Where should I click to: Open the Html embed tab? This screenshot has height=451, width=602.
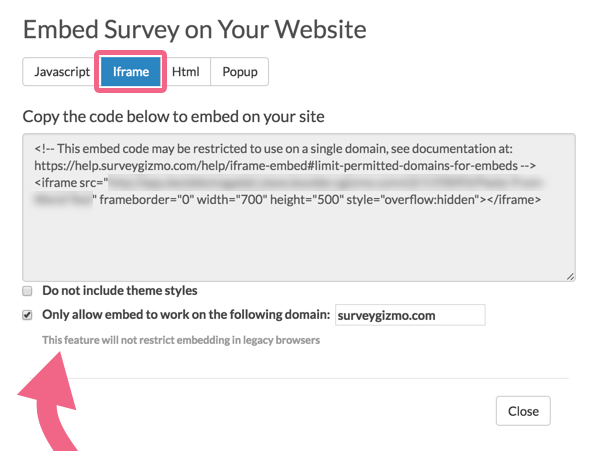(x=185, y=72)
